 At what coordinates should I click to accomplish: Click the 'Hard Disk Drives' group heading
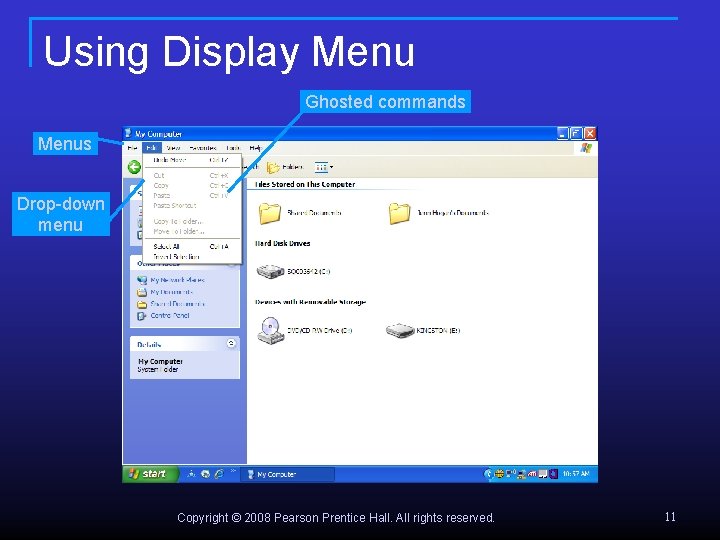282,243
